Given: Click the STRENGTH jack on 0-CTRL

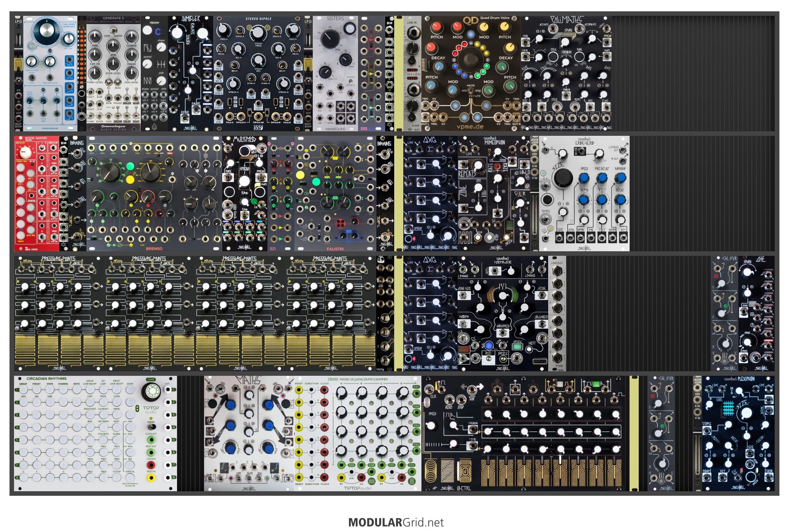Looking at the screenshot, I should pyautogui.click(x=473, y=429).
